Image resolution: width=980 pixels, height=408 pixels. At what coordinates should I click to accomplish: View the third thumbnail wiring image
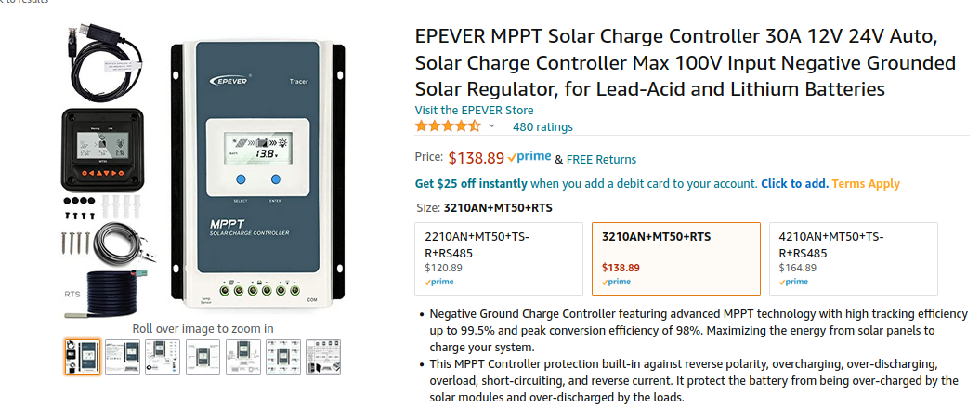163,357
